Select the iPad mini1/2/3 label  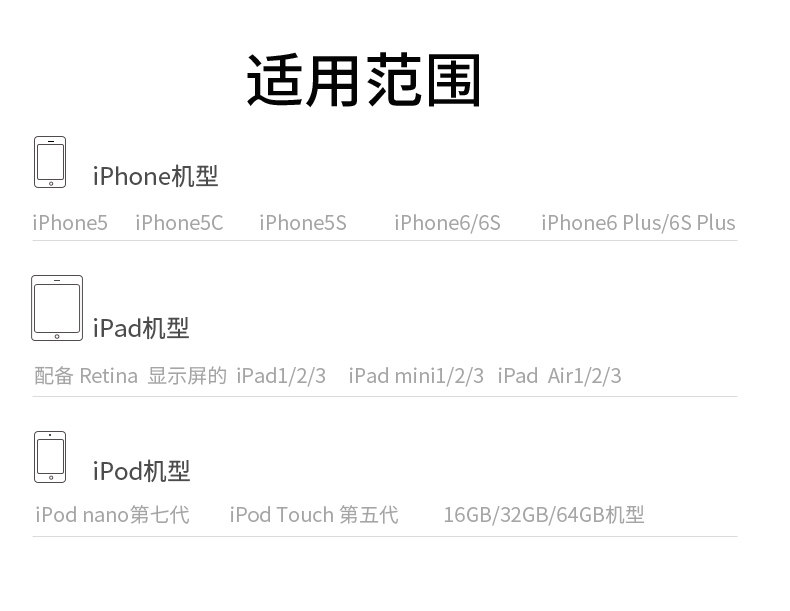[416, 376]
